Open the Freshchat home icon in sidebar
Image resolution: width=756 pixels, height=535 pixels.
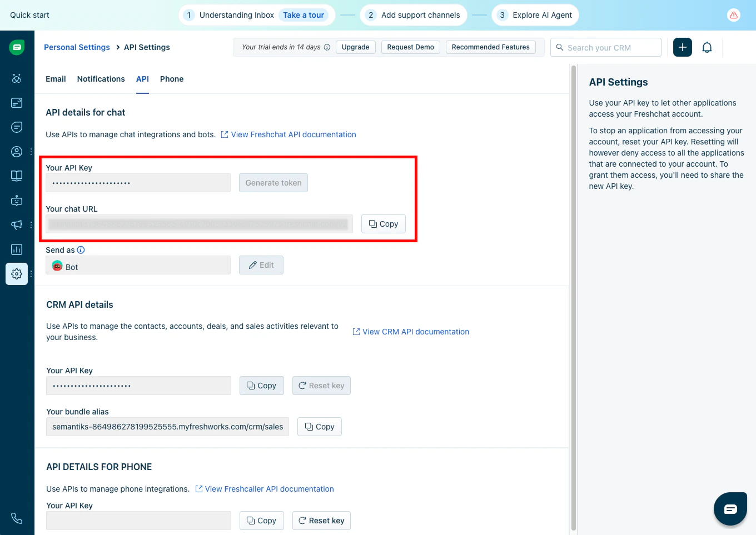[17, 47]
